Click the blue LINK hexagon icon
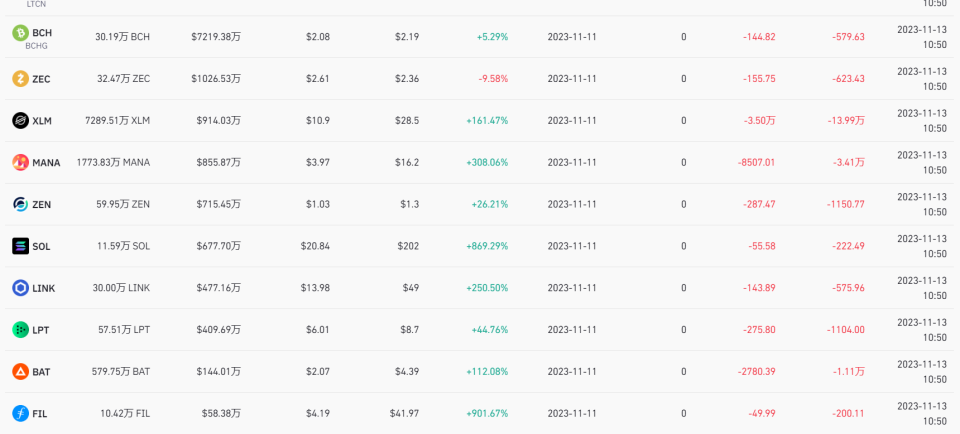960x434 pixels. click(20, 288)
